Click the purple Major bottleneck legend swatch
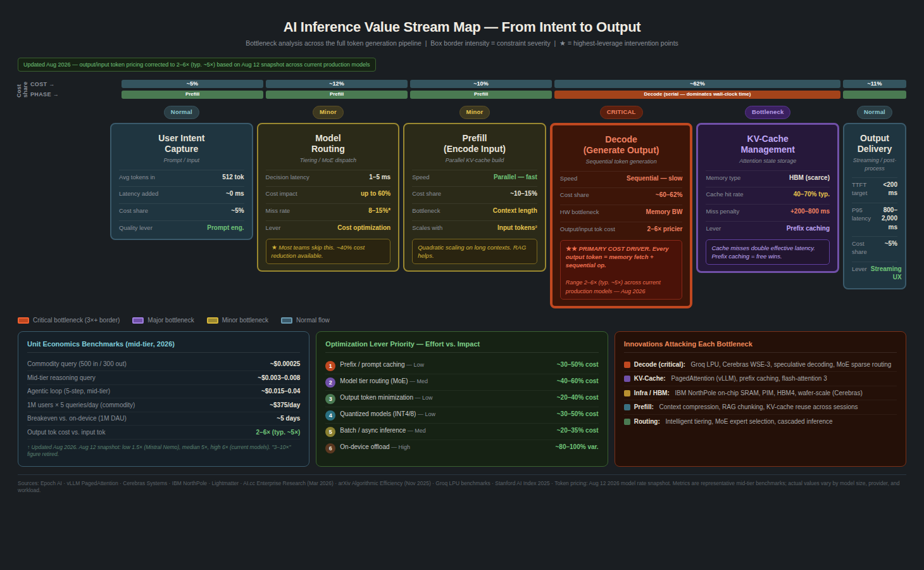This screenshot has width=924, height=570. [x=138, y=320]
